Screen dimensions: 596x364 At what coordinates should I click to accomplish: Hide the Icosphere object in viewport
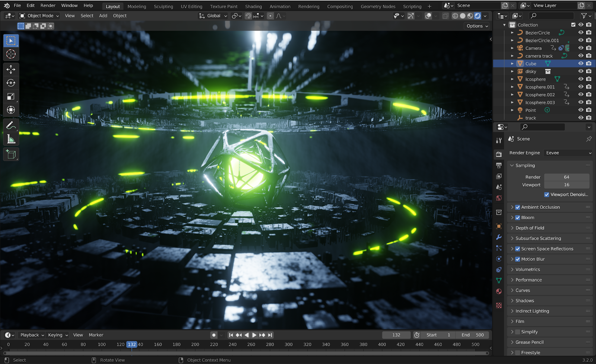[581, 79]
